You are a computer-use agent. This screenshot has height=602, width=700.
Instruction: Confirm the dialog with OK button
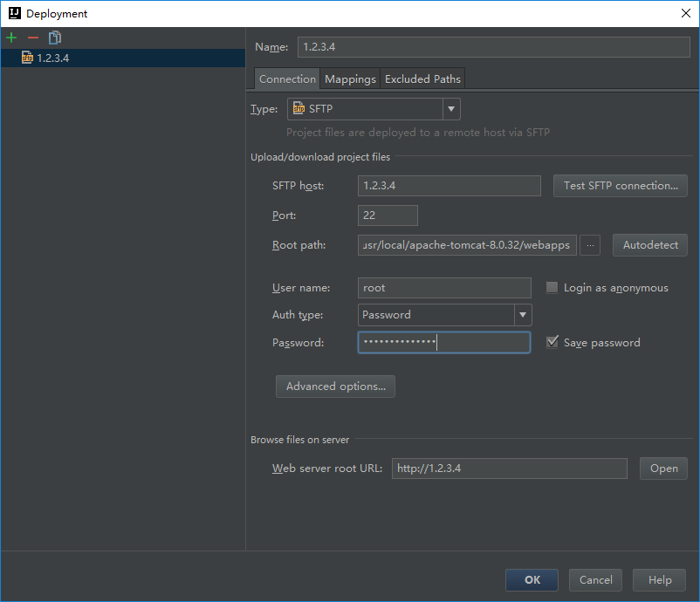(x=532, y=579)
